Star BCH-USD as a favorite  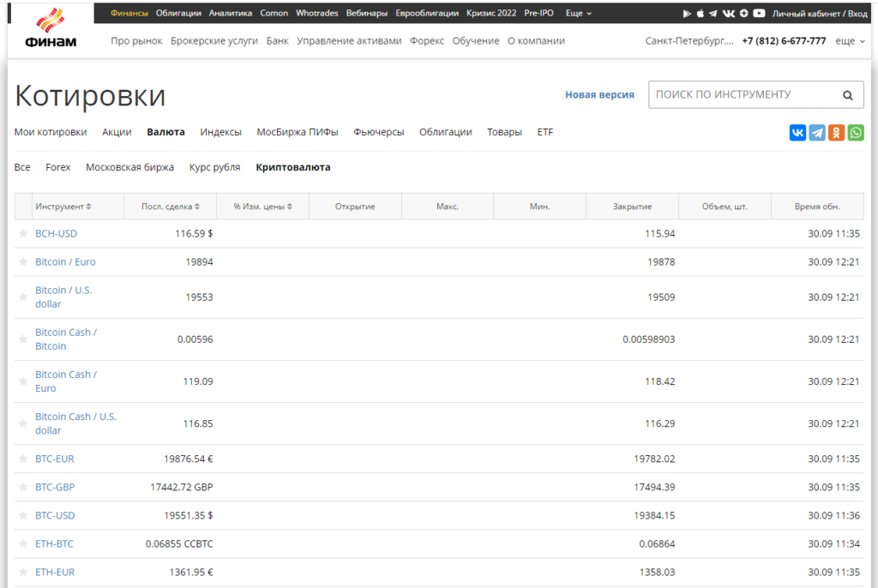tap(23, 234)
